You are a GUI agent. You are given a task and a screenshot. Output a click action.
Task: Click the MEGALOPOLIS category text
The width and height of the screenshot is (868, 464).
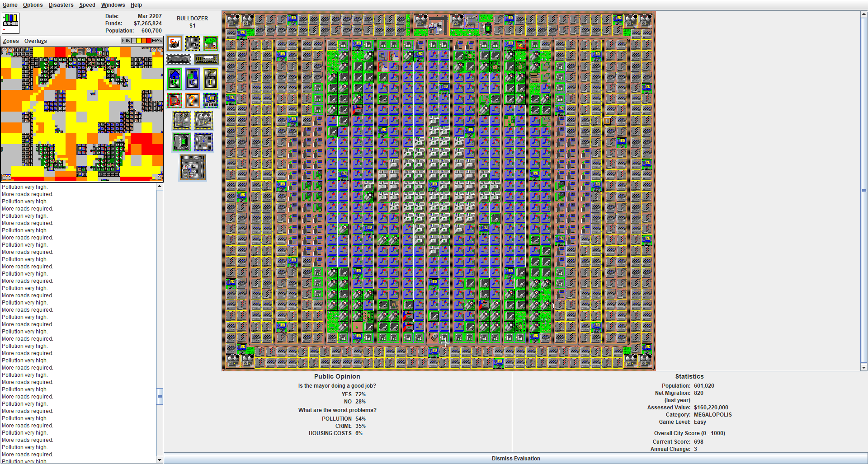713,415
